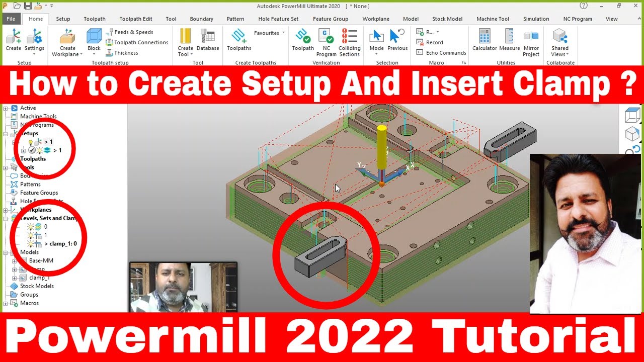Expand the Base-MM model node

(15, 261)
